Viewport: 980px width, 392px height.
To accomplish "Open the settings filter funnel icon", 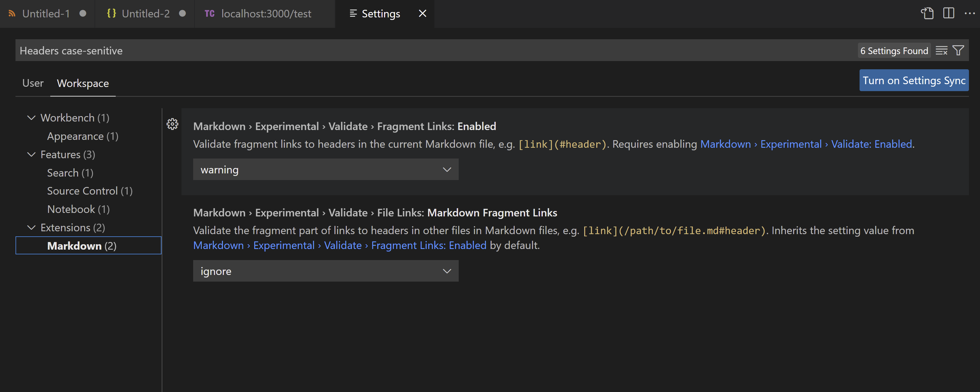I will (958, 50).
